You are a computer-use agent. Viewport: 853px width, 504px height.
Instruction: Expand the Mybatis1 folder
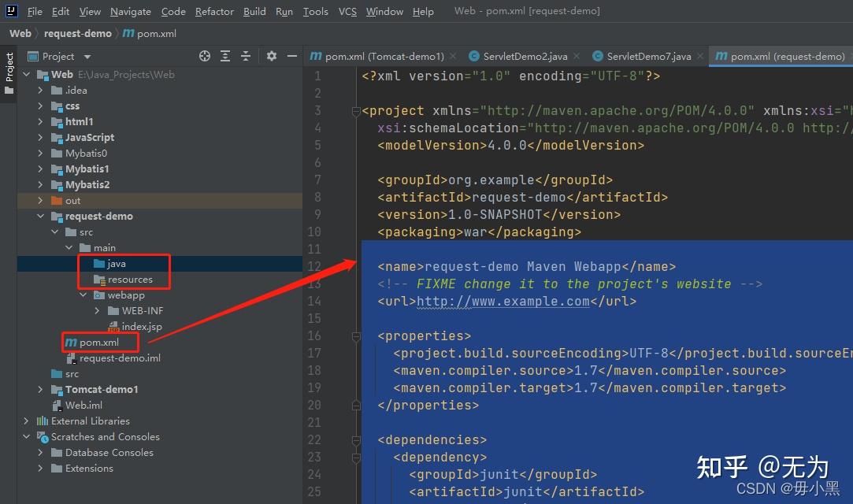[x=40, y=169]
